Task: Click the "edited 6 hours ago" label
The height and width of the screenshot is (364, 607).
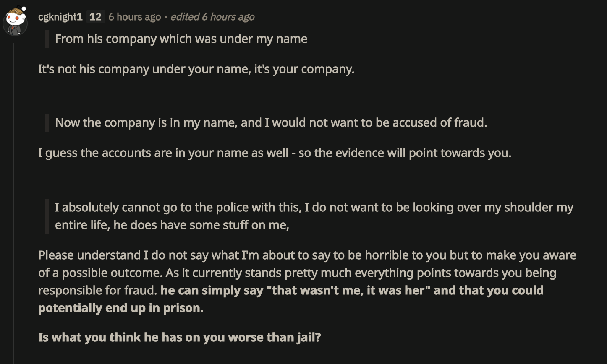Action: [212, 17]
